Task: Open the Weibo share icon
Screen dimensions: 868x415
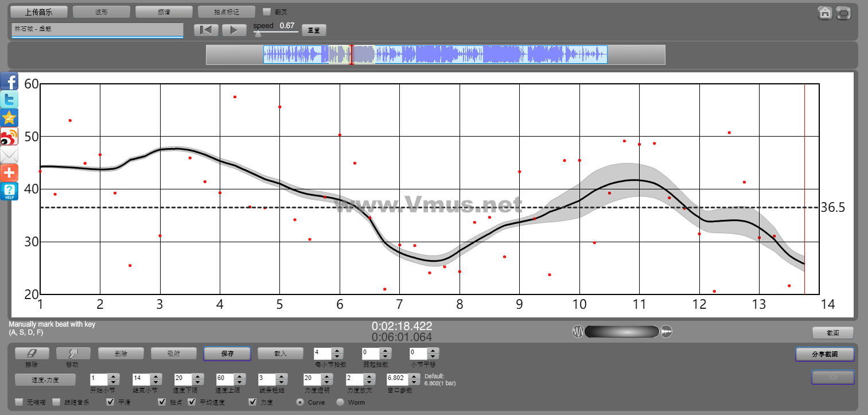Action: [x=9, y=136]
